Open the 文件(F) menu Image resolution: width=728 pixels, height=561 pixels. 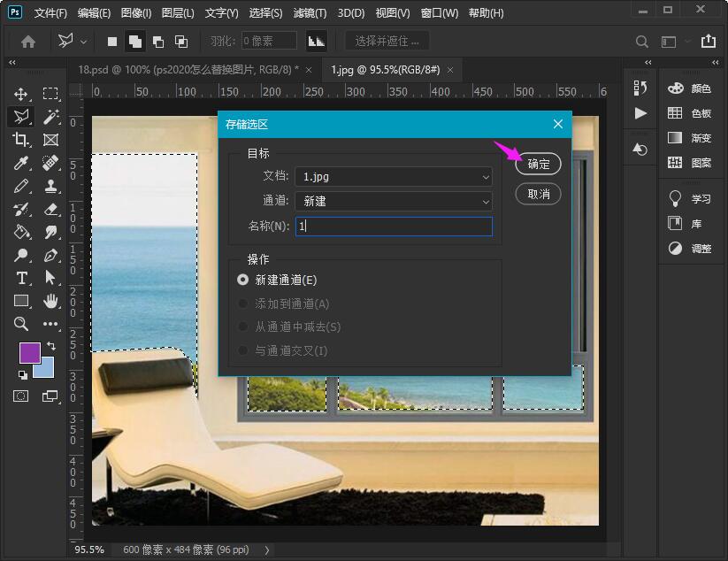(x=50, y=13)
